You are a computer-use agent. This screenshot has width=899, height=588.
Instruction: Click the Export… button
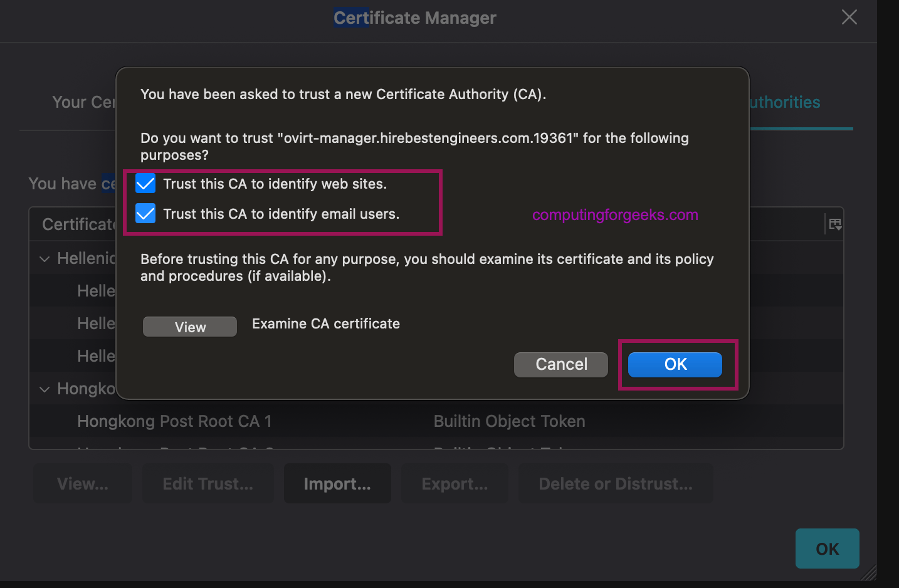[x=455, y=483]
